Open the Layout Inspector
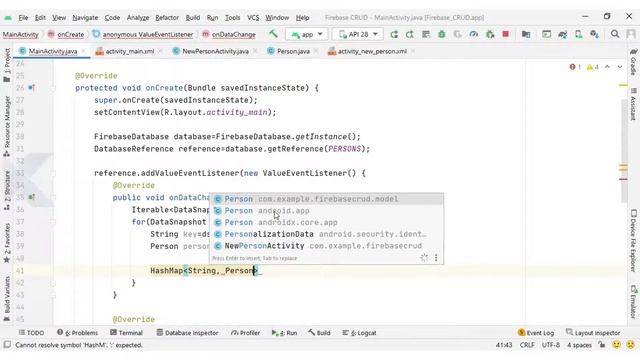Image resolution: width=640 pixels, height=360 pixels. coord(593,333)
